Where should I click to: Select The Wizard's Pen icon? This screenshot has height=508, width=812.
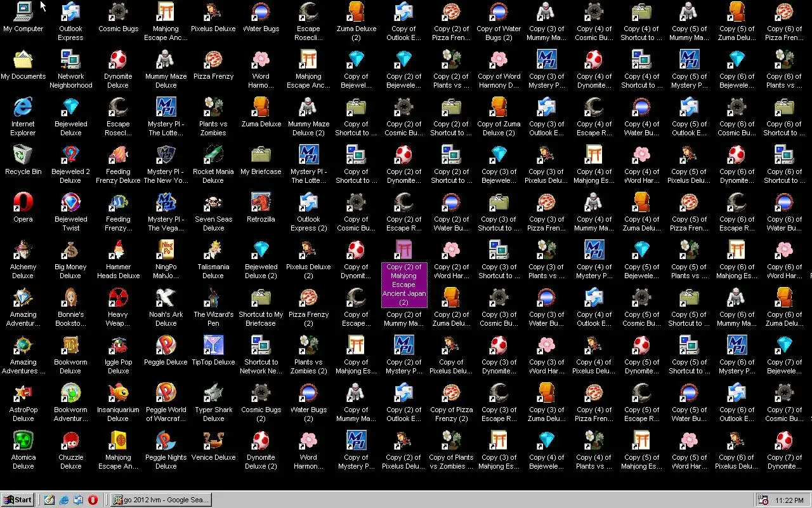[214, 308]
